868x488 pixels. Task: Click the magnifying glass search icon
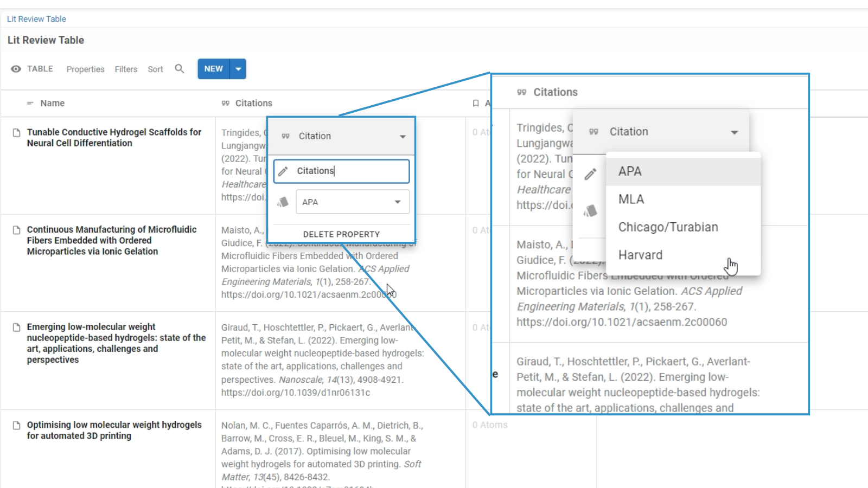(180, 69)
